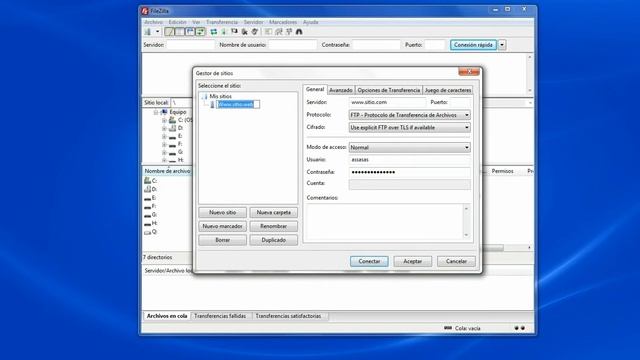Open the Marcadores menu

[283, 22]
